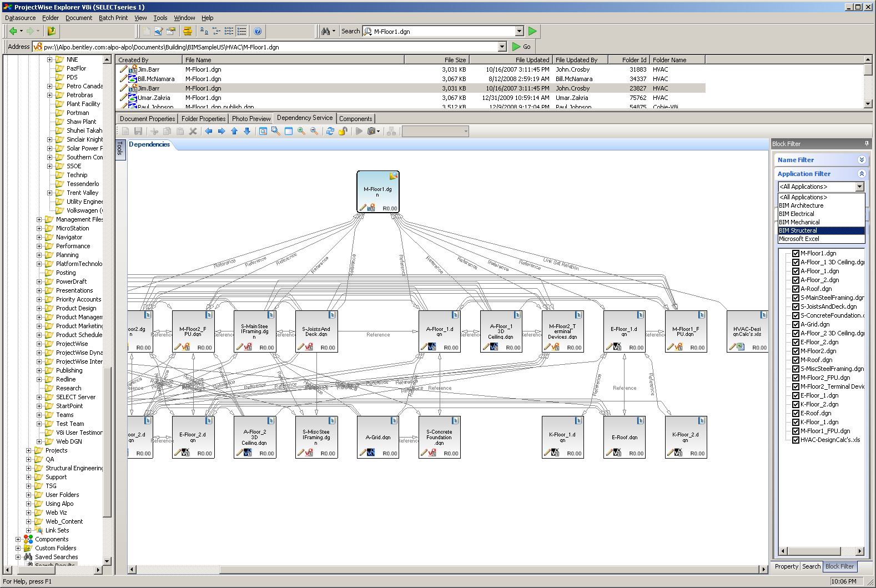
Task: Open the All Applications combo box arrow
Action: [x=860, y=187]
